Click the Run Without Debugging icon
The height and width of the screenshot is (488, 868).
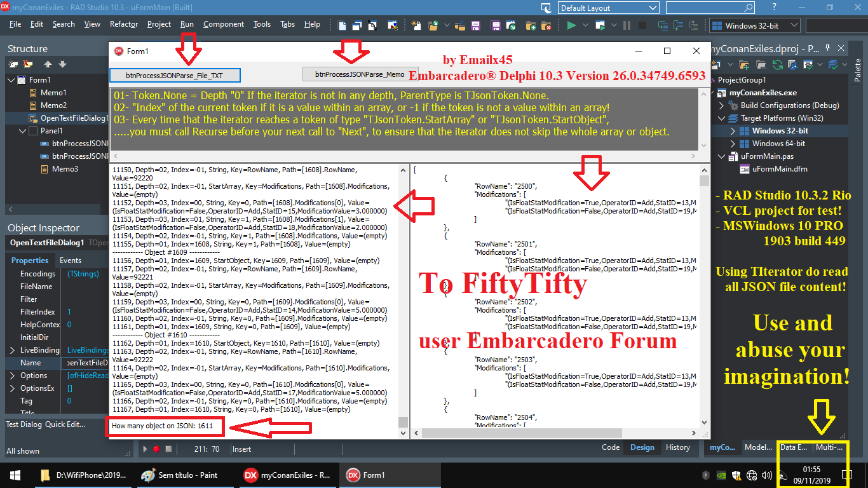(600, 25)
